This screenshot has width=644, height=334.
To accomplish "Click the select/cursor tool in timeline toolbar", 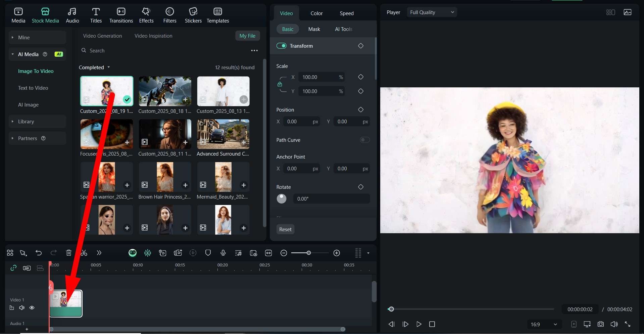I will [x=23, y=253].
